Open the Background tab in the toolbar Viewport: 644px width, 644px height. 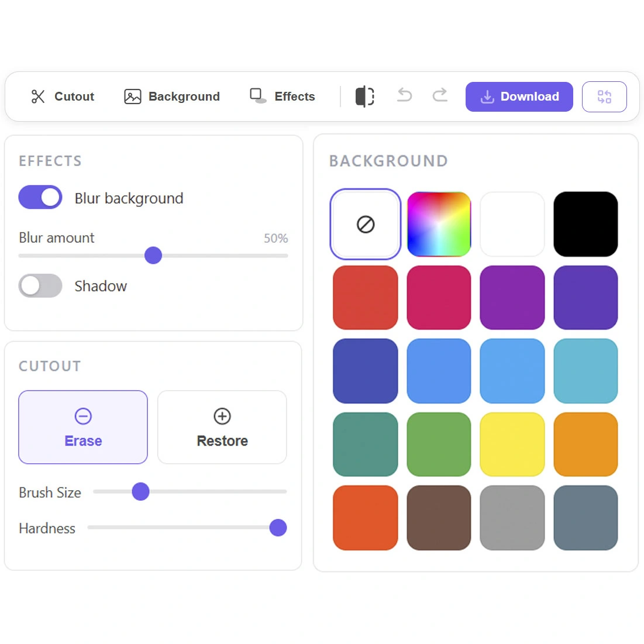pyautogui.click(x=172, y=97)
